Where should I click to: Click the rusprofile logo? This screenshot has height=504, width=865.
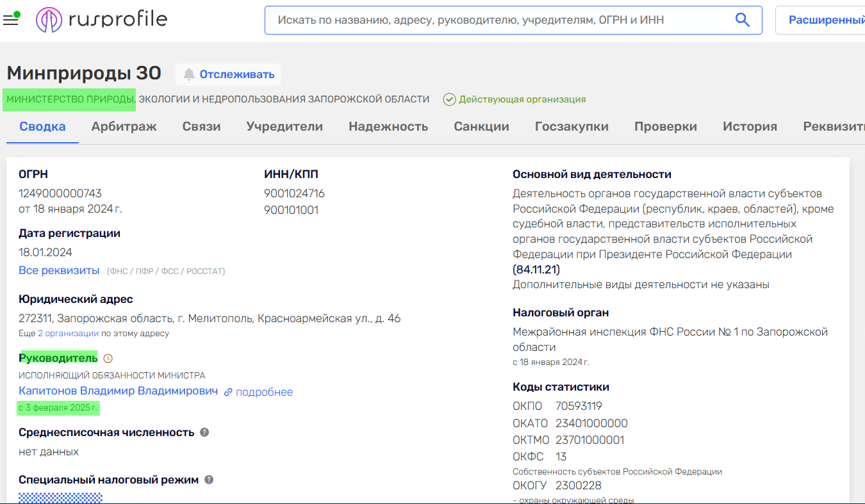point(102,20)
